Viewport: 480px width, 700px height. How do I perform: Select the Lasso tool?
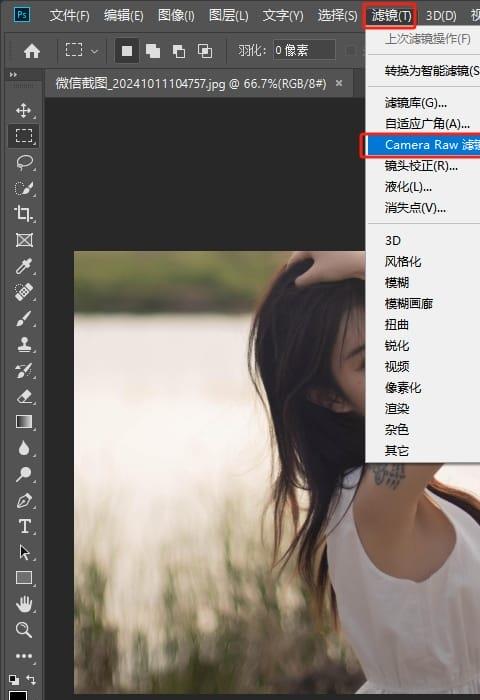tap(24, 162)
